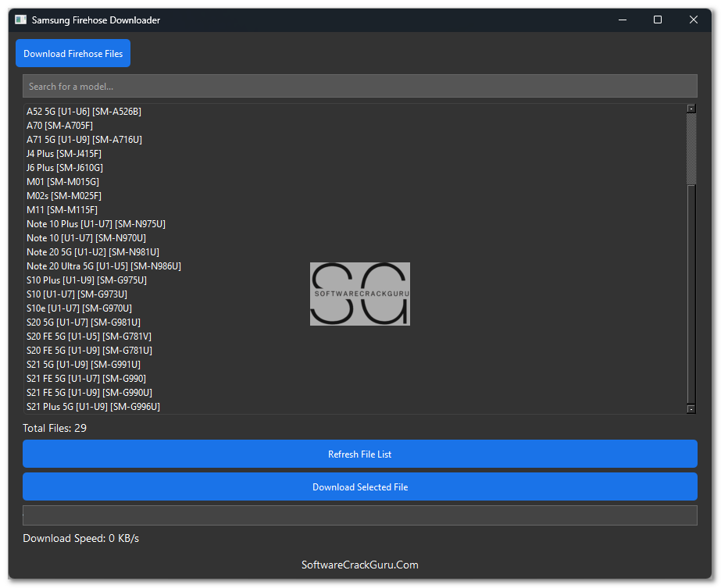Highlight S10e [SM-G970U] item
This screenshot has width=721, height=588.
(x=79, y=308)
